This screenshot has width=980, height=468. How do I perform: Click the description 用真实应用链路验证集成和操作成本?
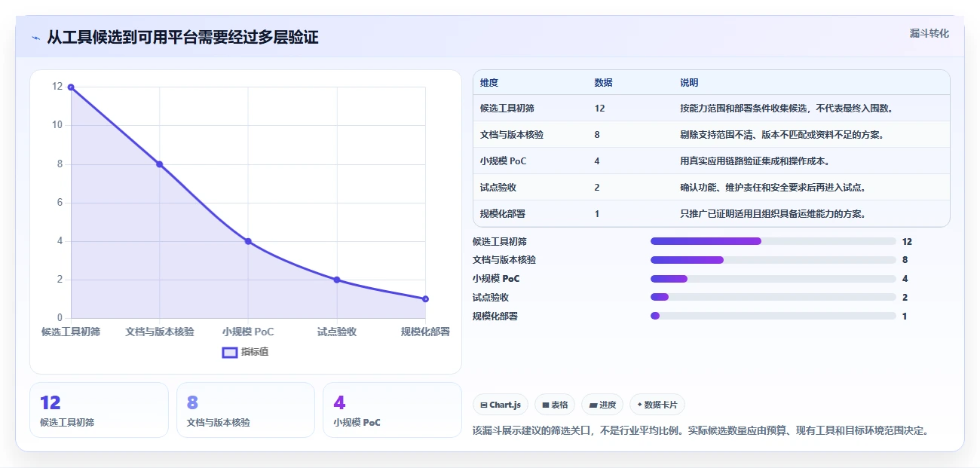[755, 161]
